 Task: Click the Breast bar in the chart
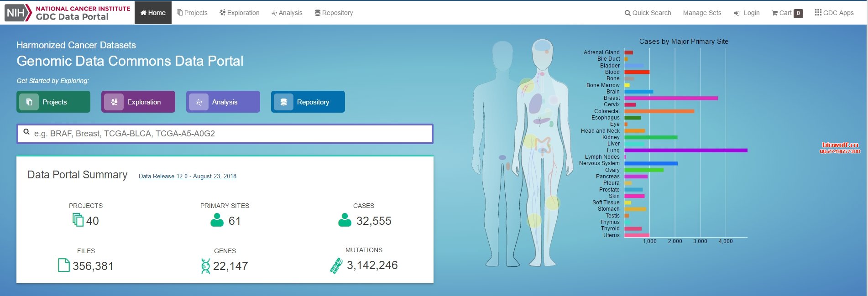click(671, 98)
